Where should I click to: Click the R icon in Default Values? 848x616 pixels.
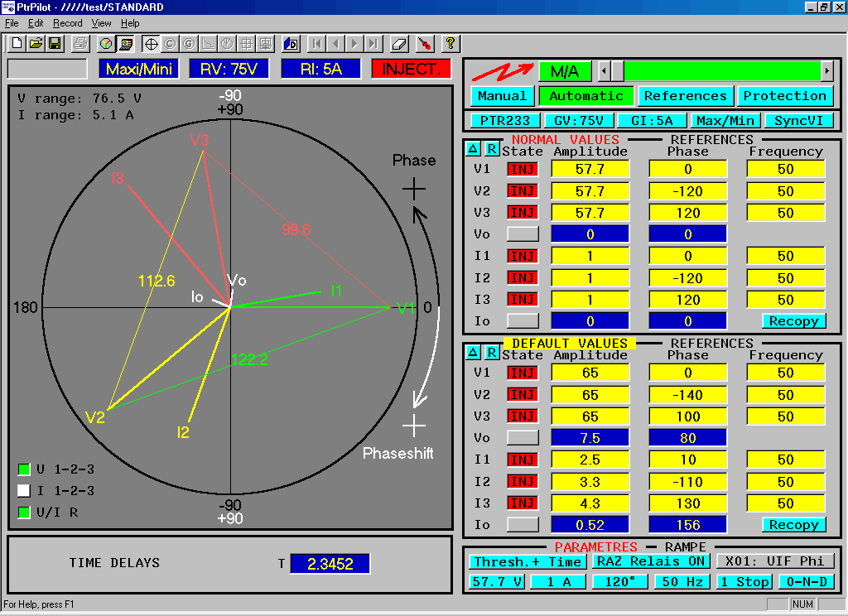click(x=492, y=353)
